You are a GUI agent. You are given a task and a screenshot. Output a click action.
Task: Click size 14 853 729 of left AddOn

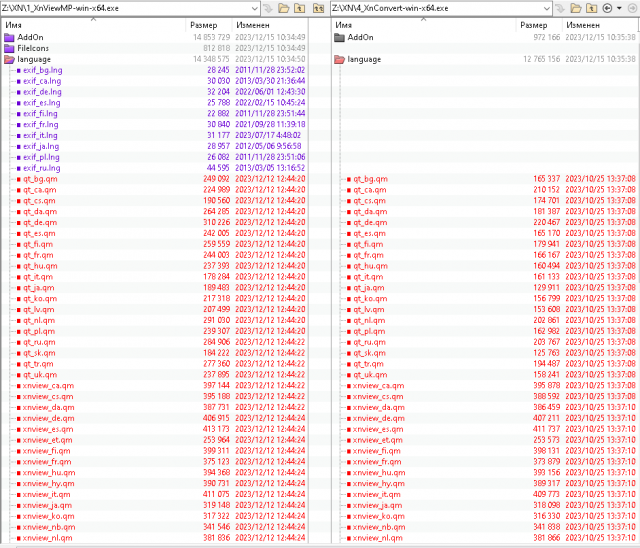point(211,38)
